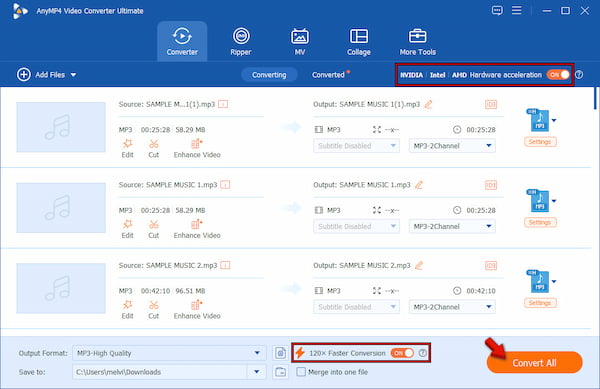This screenshot has height=389, width=600.
Task: Select thumbnail of SAMPLE MUSIC 2.mp3
Action: [61, 288]
